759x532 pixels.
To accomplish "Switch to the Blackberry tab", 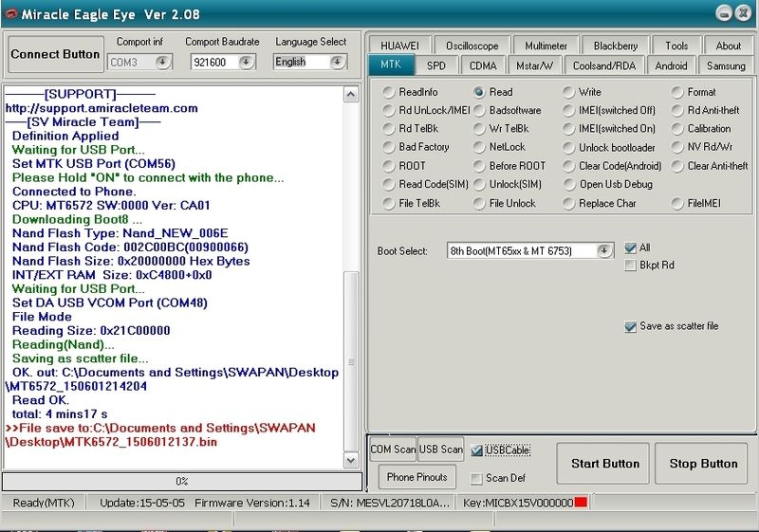I will tap(615, 46).
